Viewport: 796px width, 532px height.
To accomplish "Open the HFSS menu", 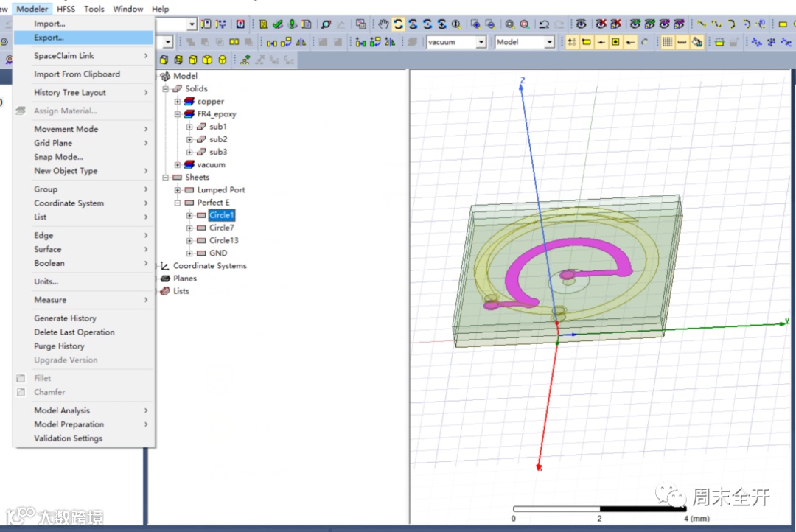I will coord(66,9).
